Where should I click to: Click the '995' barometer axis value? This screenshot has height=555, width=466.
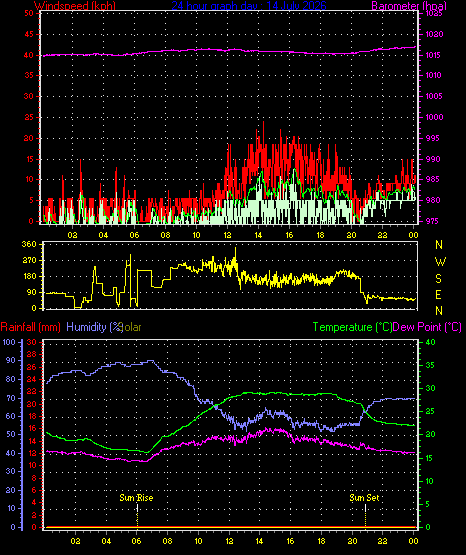tap(432, 138)
